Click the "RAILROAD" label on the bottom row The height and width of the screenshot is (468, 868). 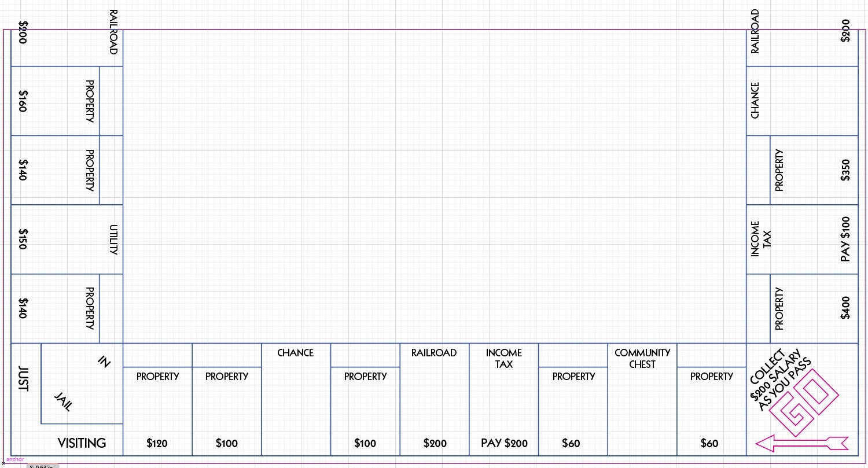(x=434, y=353)
